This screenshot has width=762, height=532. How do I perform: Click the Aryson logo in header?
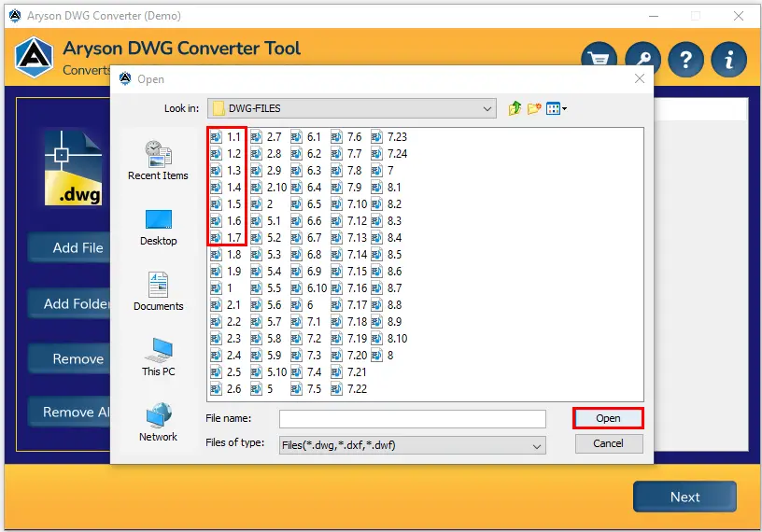click(34, 57)
